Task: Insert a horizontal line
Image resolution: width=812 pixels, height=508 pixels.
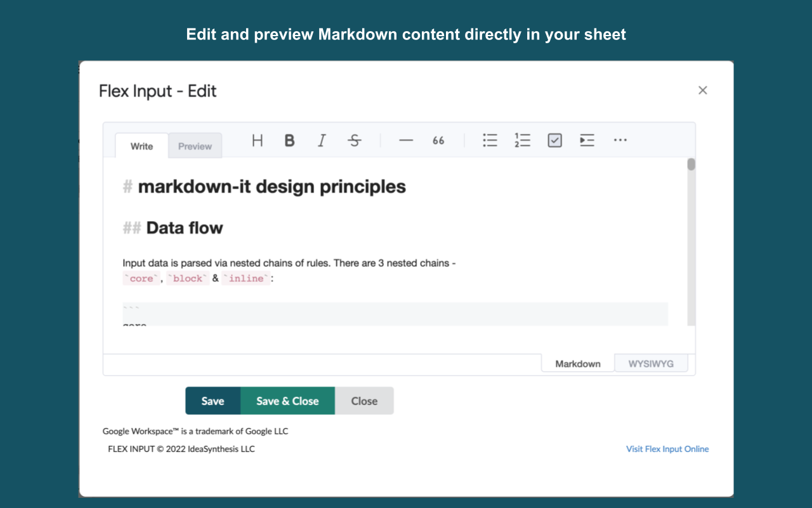Action: (x=406, y=140)
